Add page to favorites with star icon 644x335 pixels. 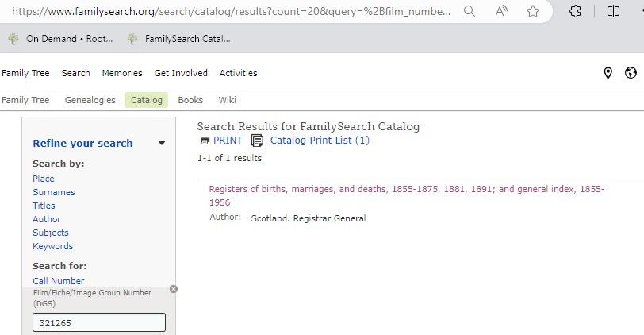(533, 11)
